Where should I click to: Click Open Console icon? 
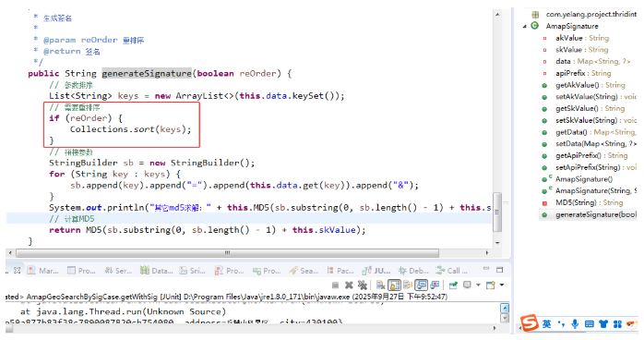tap(491, 285)
